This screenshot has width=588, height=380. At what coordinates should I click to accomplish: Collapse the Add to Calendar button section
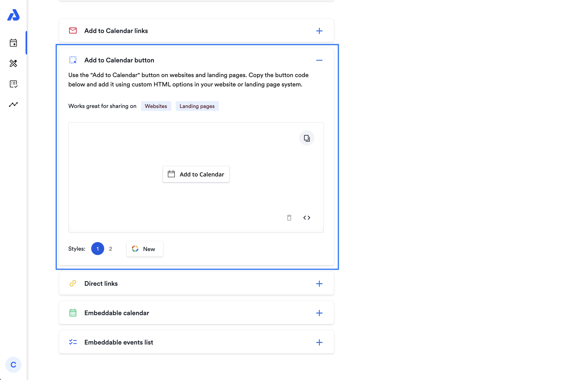[319, 60]
